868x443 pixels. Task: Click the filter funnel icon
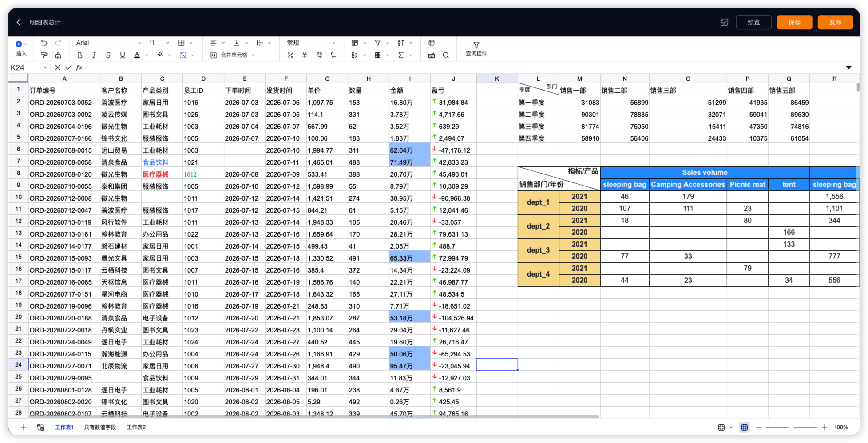click(377, 43)
